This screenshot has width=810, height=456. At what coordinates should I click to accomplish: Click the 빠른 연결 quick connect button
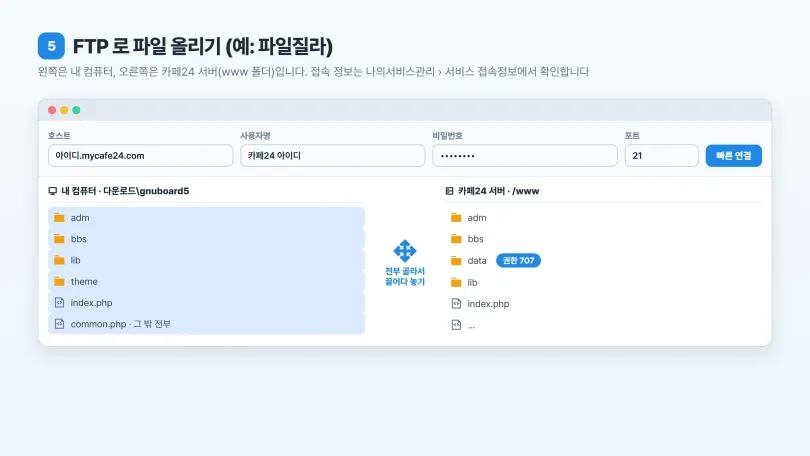pos(734,155)
